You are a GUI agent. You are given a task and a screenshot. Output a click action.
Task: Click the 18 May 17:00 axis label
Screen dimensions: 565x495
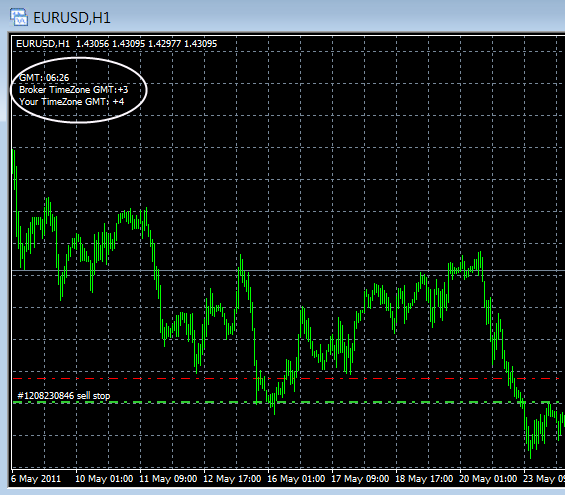pyautogui.click(x=424, y=479)
